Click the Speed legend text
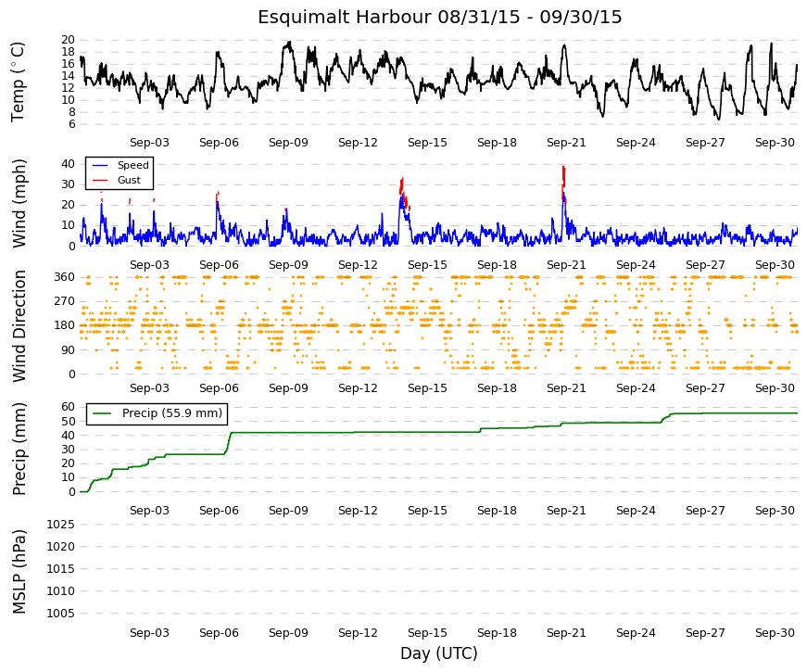The image size is (807, 672). pos(132,165)
